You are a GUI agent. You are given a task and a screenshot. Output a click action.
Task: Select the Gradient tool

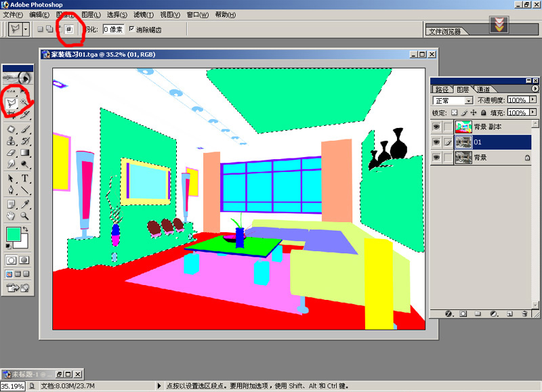tap(24, 152)
